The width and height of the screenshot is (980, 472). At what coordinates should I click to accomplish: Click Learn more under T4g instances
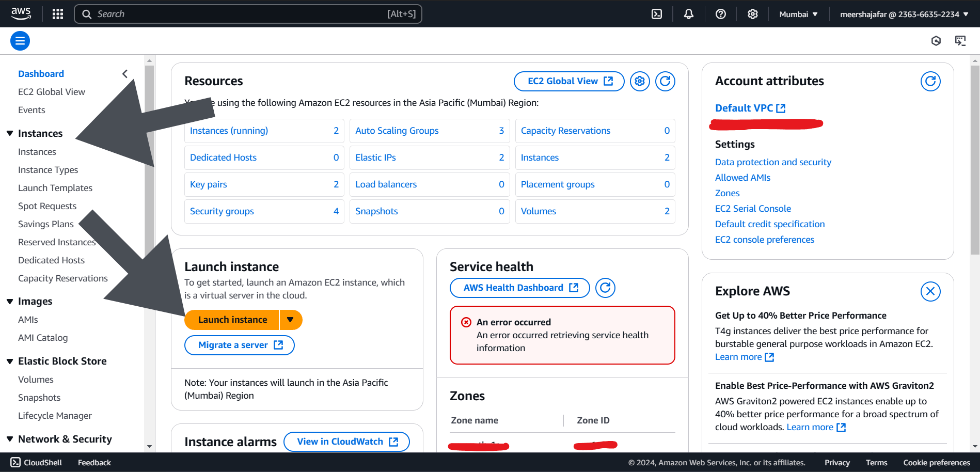click(745, 357)
